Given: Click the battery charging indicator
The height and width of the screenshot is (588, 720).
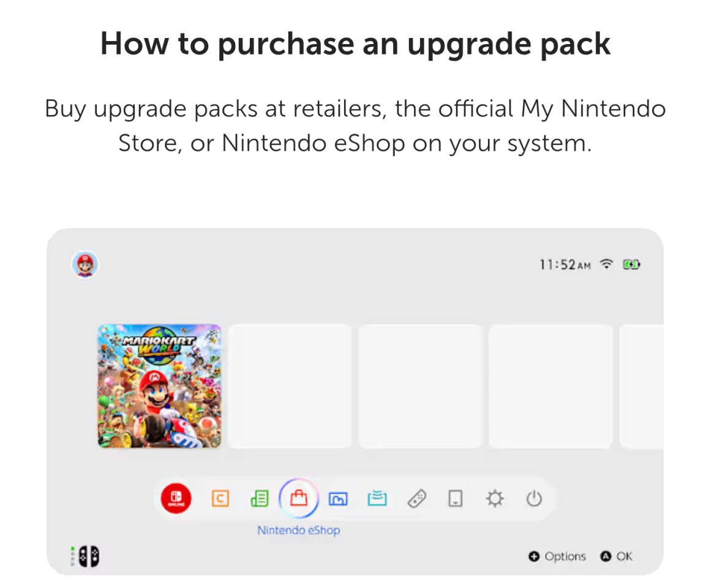Looking at the screenshot, I should click(x=631, y=265).
